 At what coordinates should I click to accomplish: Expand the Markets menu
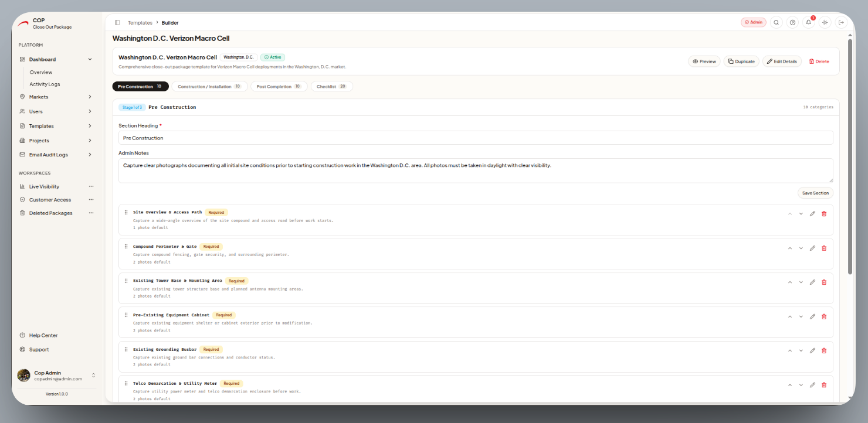pyautogui.click(x=90, y=97)
